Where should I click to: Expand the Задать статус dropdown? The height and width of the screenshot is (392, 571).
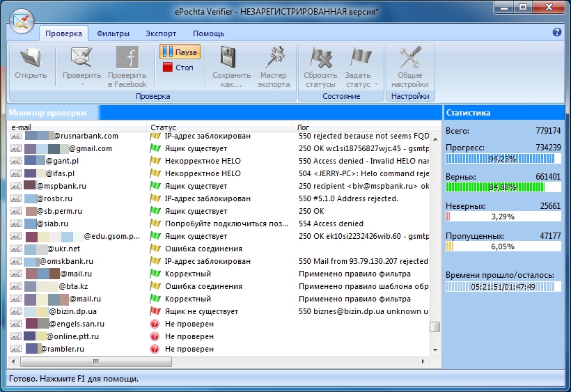[376, 84]
